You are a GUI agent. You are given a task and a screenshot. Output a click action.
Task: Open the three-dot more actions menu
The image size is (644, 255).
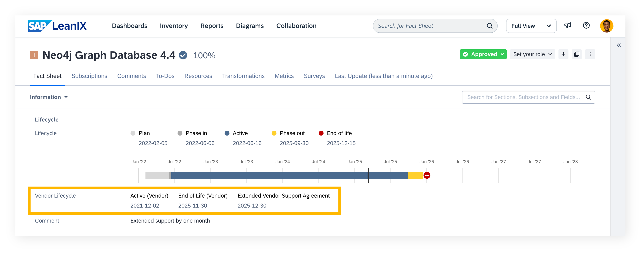coord(590,54)
